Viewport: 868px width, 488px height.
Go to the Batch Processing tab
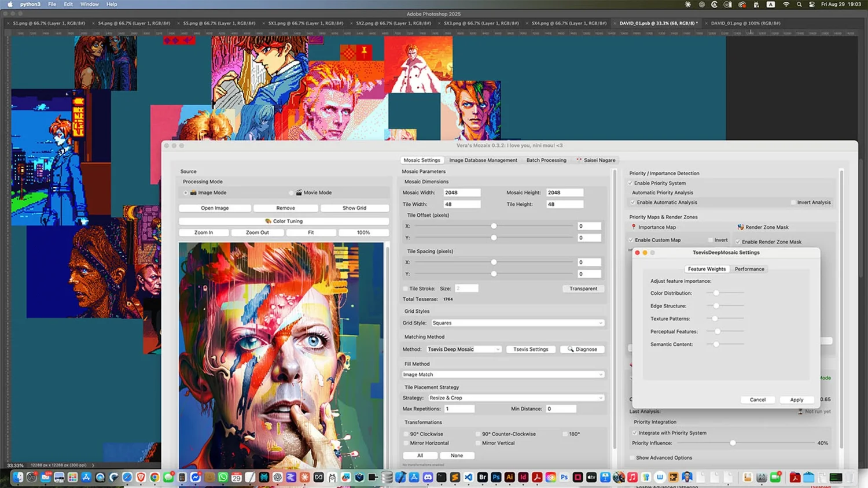click(546, 160)
